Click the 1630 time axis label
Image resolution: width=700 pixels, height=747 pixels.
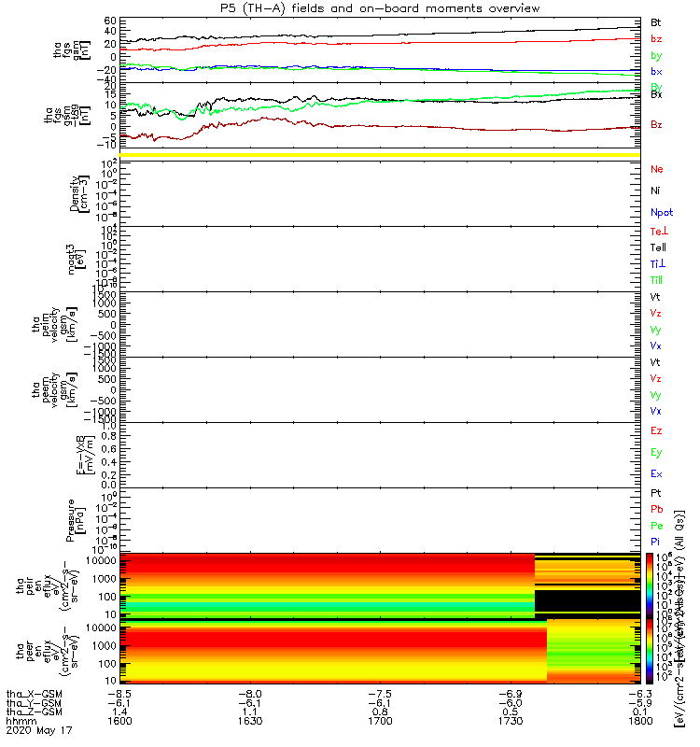250,721
